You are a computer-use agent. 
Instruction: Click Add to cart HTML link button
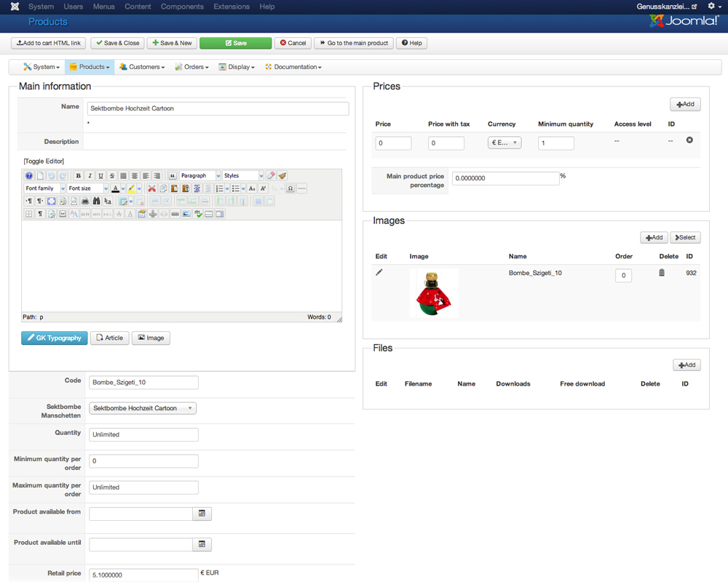48,43
